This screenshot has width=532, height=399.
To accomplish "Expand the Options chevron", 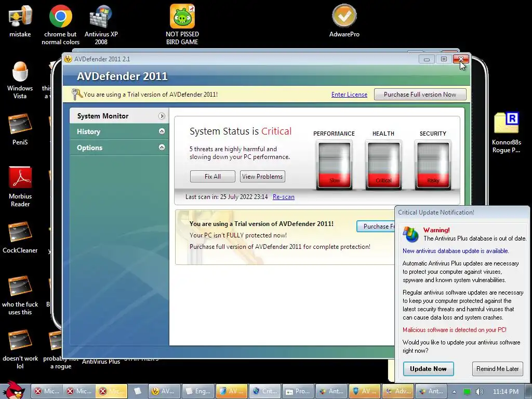I will coord(162,147).
